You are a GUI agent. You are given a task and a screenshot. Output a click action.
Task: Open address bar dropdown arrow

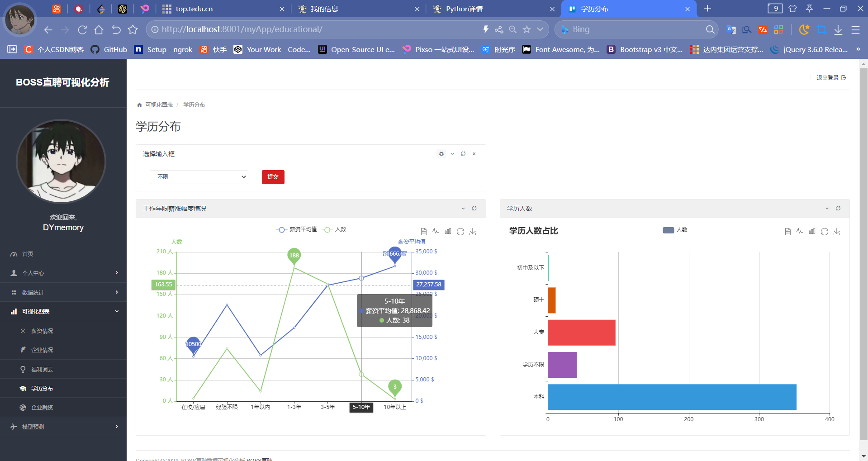[x=540, y=29]
